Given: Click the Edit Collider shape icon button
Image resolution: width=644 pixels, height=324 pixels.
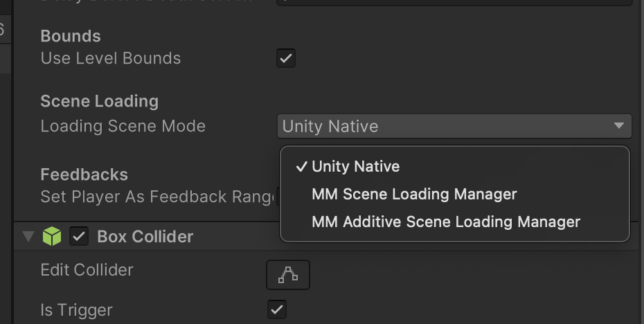Looking at the screenshot, I should [x=288, y=275].
